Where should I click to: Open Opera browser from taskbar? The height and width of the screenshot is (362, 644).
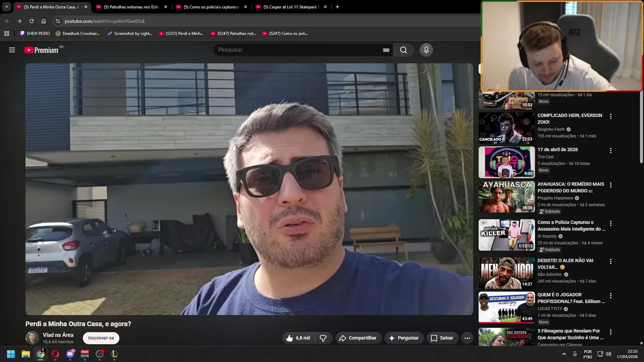coord(55,354)
